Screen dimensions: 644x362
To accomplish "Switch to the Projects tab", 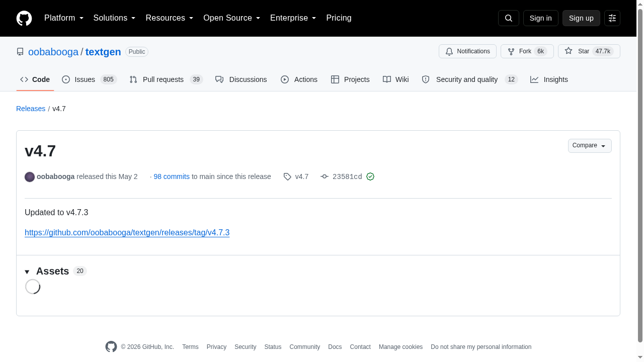I will [350, 79].
